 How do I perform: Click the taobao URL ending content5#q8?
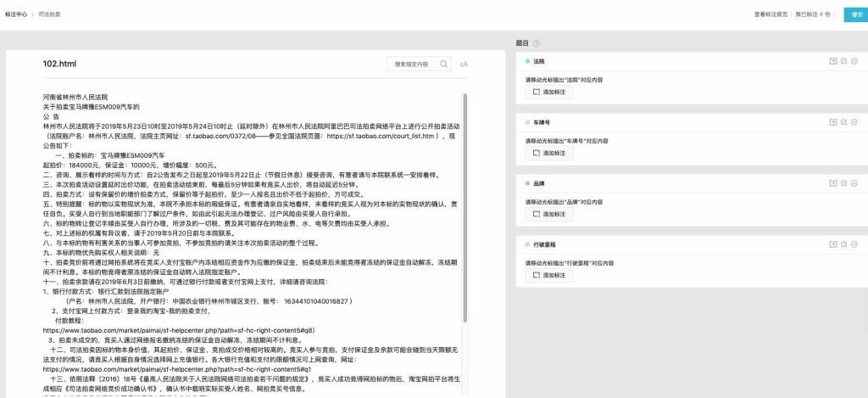pyautogui.click(x=179, y=330)
